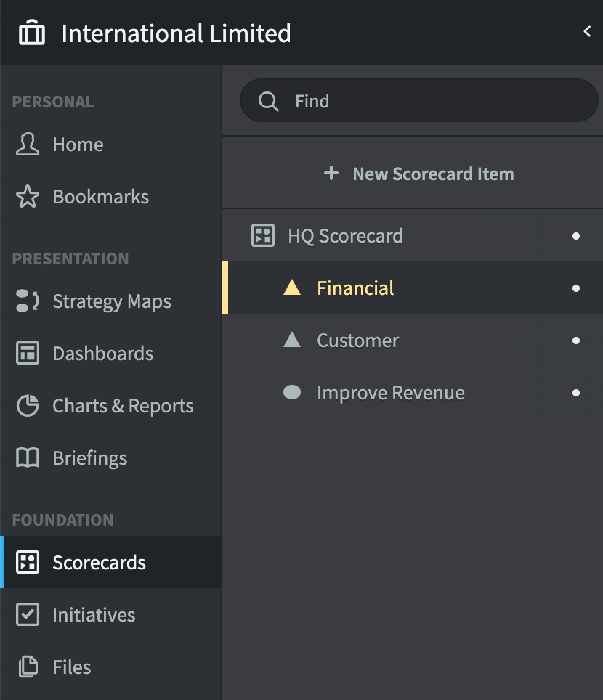Click New Scorecard Item

tap(419, 174)
